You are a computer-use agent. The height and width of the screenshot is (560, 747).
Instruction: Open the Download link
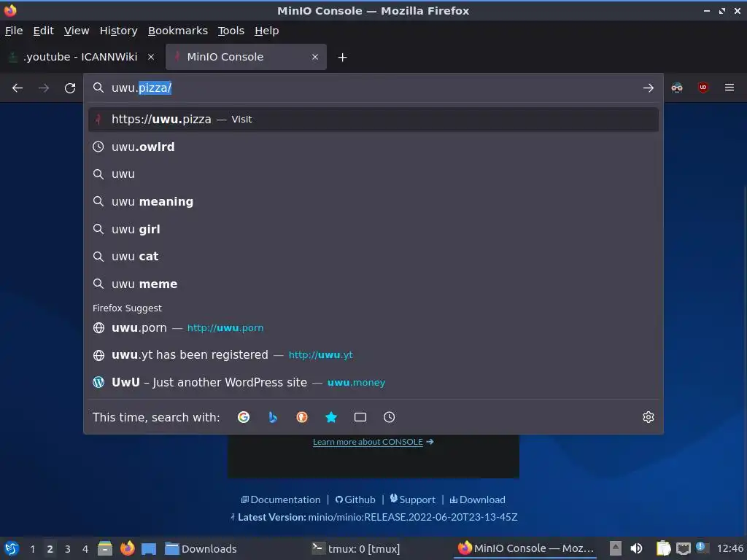477,499
